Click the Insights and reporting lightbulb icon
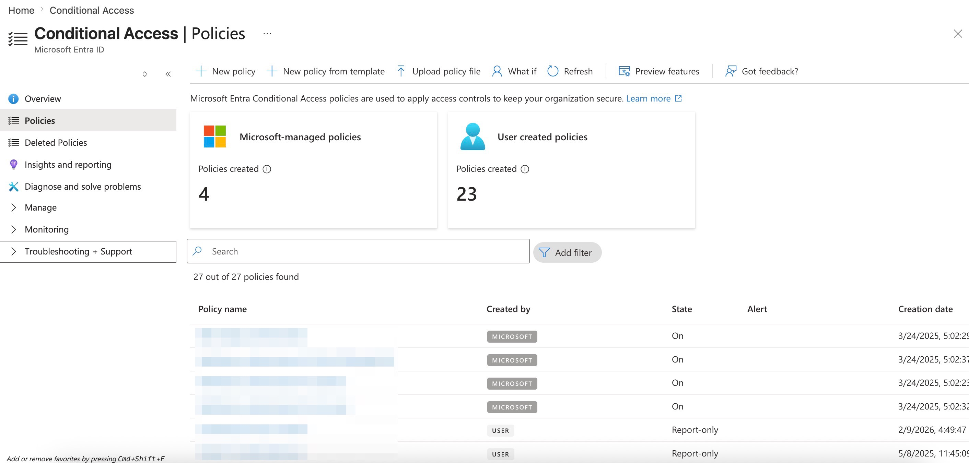This screenshot has width=980, height=463. [x=13, y=165]
